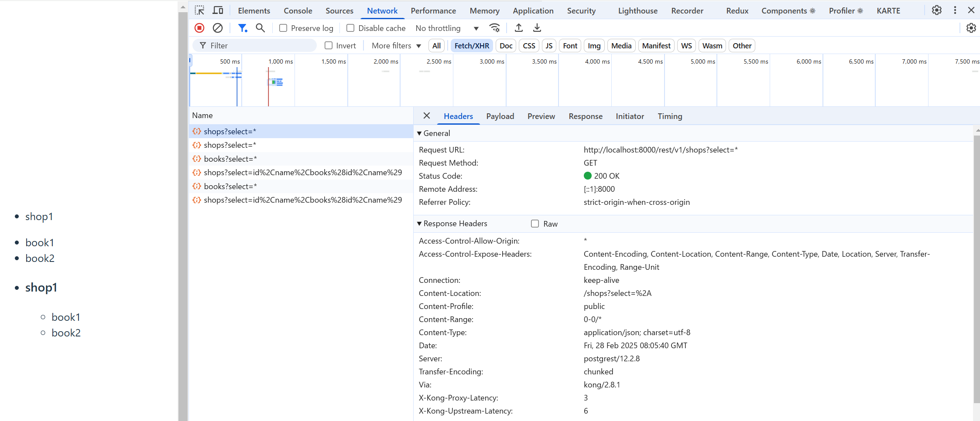The height and width of the screenshot is (421, 980).
Task: Open network search
Action: coord(260,27)
